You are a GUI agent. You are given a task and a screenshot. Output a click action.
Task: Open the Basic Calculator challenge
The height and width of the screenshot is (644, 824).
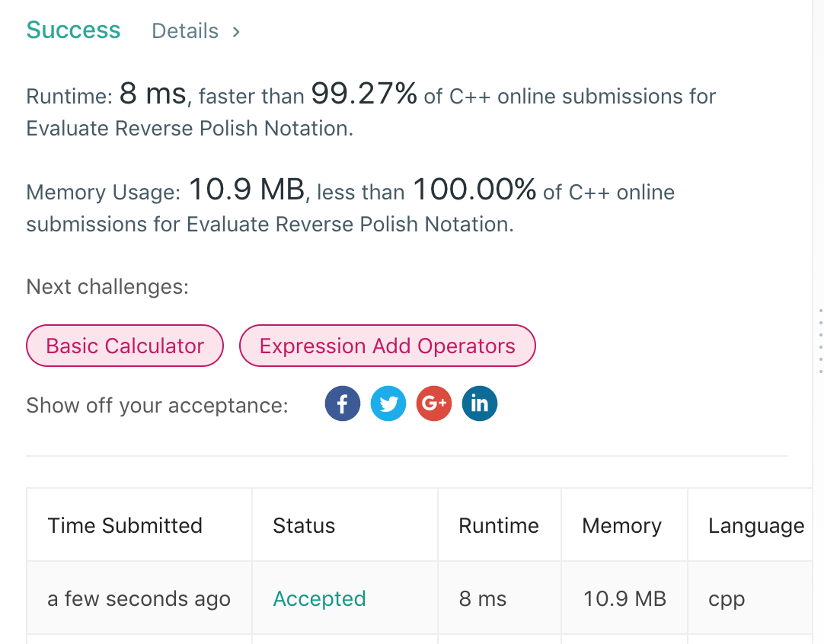click(125, 346)
